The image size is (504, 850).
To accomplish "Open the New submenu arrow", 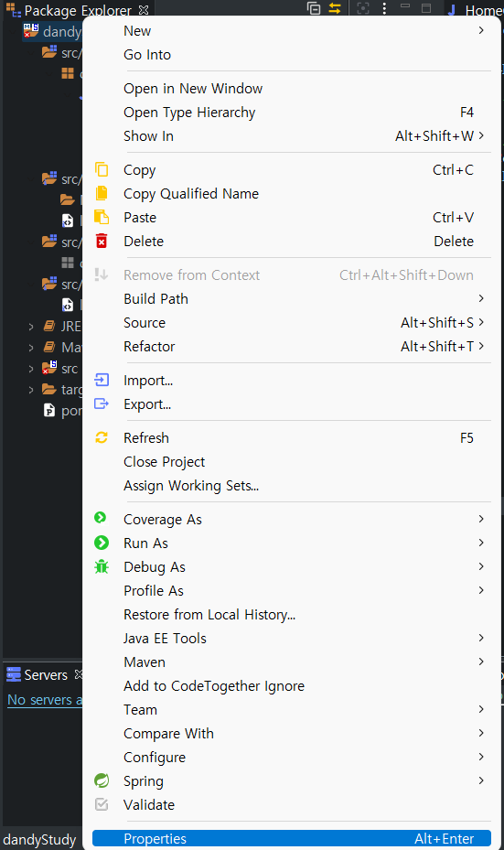I will click(481, 30).
